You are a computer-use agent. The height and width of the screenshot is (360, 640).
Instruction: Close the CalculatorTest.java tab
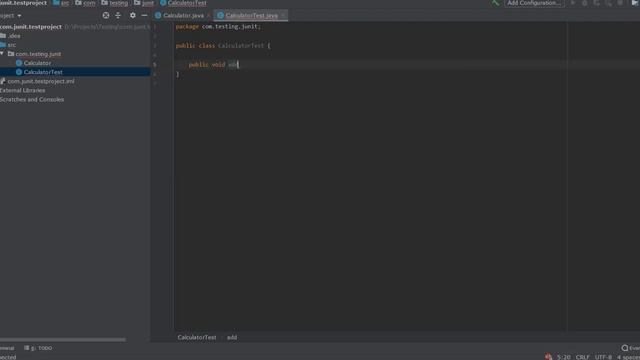pyautogui.click(x=283, y=16)
